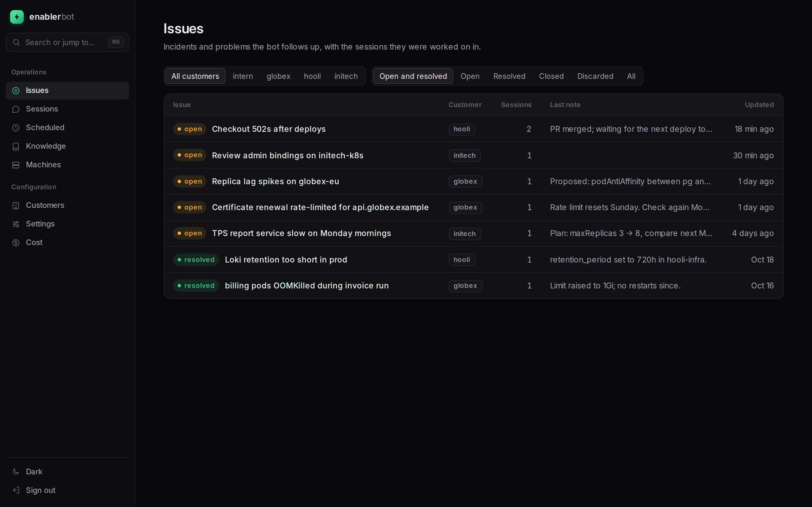Filter issues by hooli customer
Image resolution: width=812 pixels, height=507 pixels.
coord(312,76)
